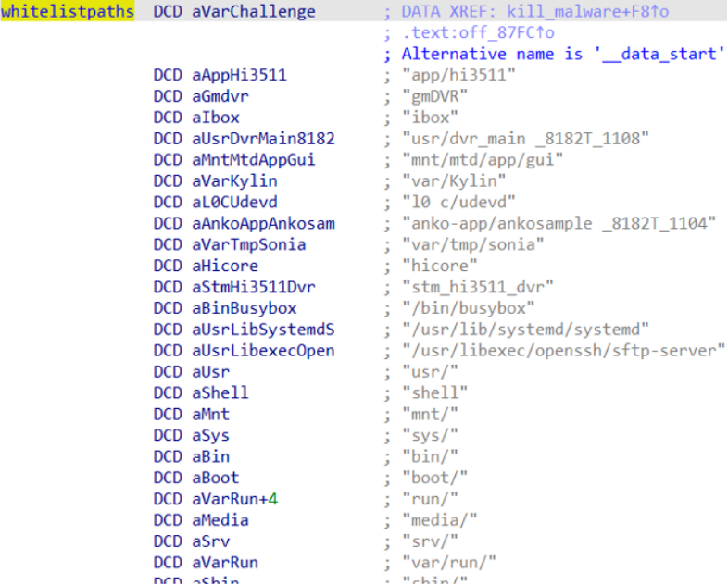Viewport: 728px width, 585px height.
Task: Click the "ibox" string comment
Action: click(430, 118)
